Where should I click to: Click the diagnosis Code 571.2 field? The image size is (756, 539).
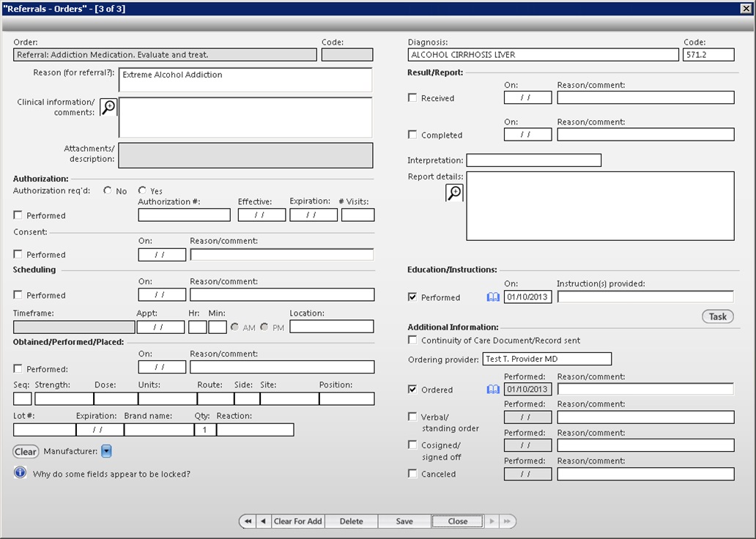(708, 54)
